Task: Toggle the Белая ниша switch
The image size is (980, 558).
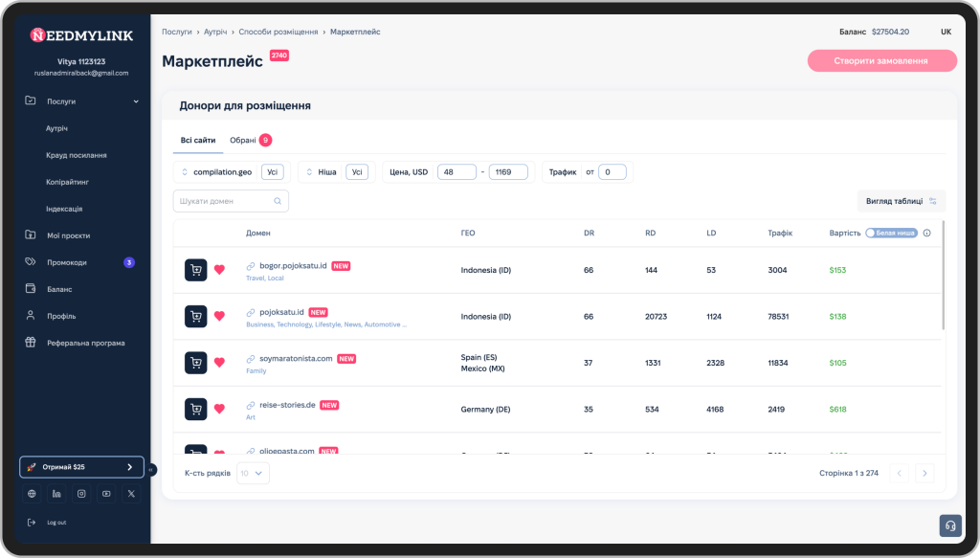Action: click(x=891, y=234)
